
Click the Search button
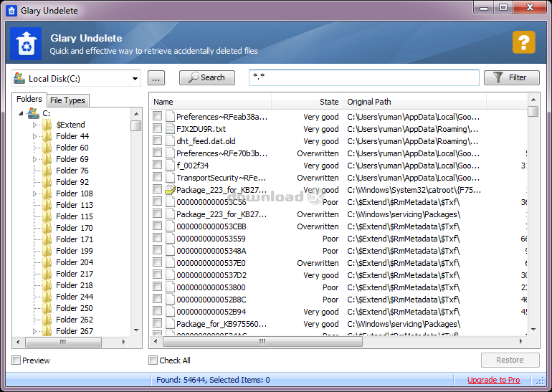pos(207,77)
